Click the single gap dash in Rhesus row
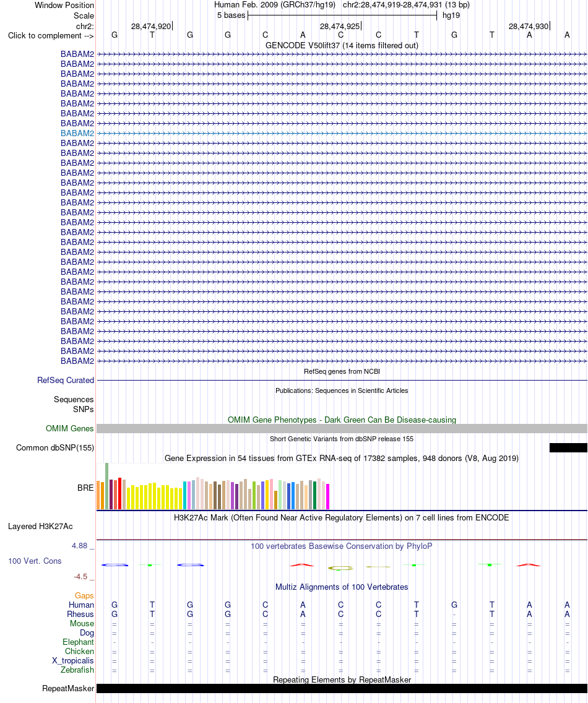This screenshot has width=588, height=703. (x=454, y=615)
